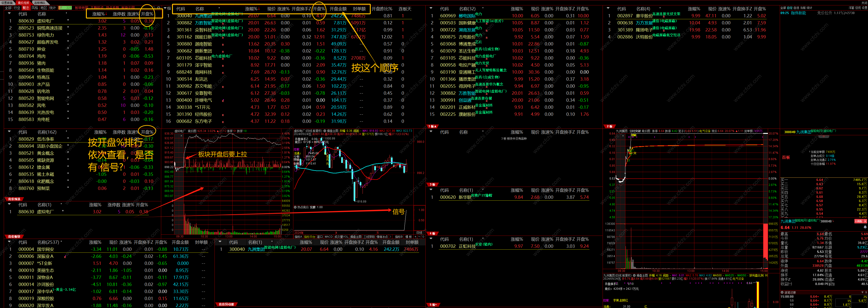Click the plus zoom button beside 模板
This screenshot has height=308, width=868.
pyautogui.click(x=416, y=237)
